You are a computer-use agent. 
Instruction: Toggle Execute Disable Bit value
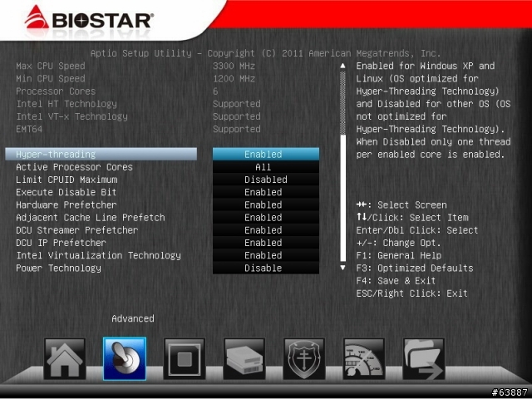(x=266, y=192)
